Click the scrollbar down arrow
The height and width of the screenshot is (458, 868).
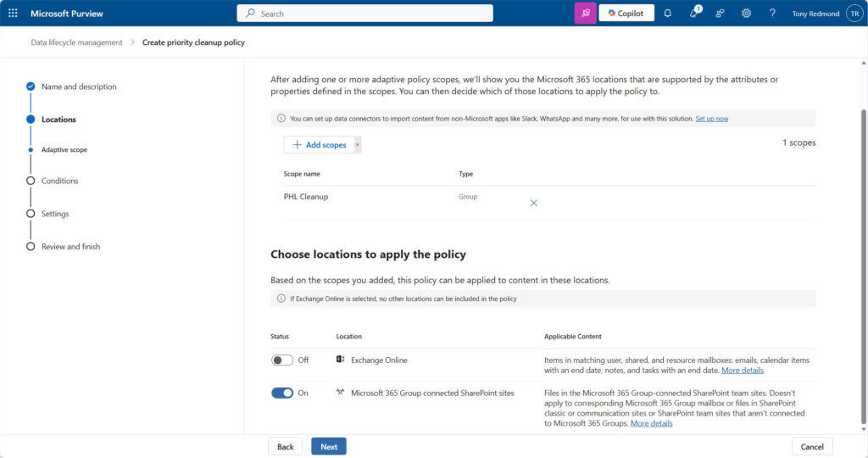point(864,429)
